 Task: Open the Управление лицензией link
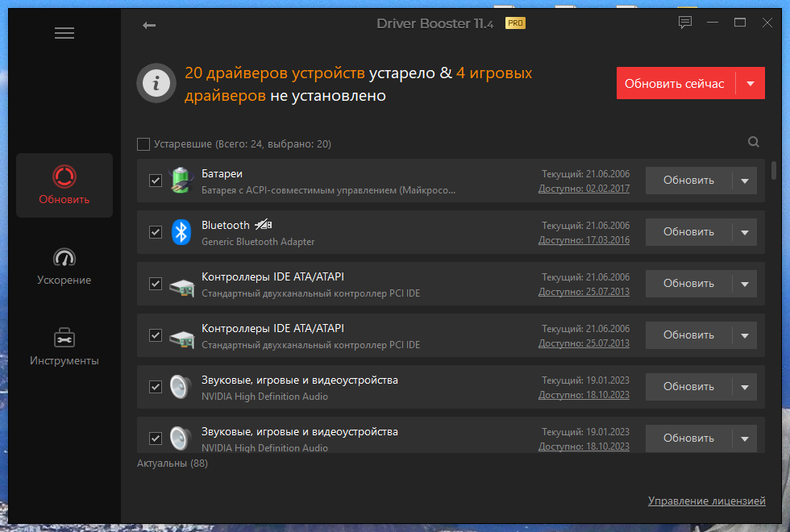[x=706, y=501]
